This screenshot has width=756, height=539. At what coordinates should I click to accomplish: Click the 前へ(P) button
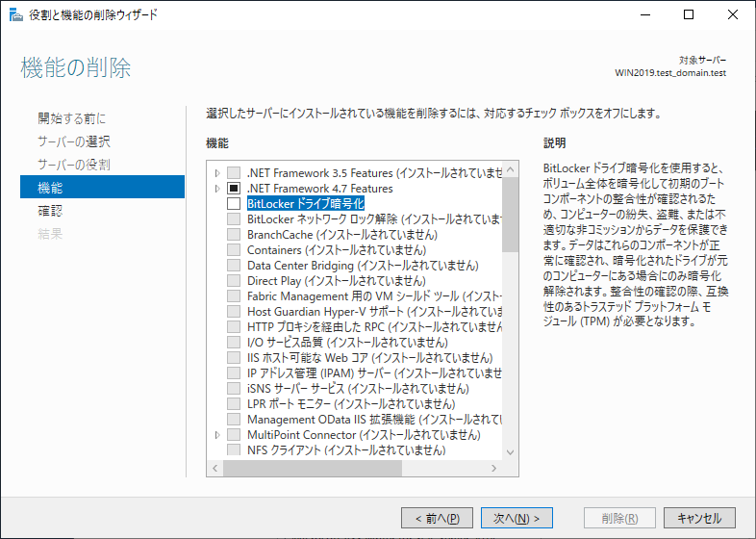point(437,518)
